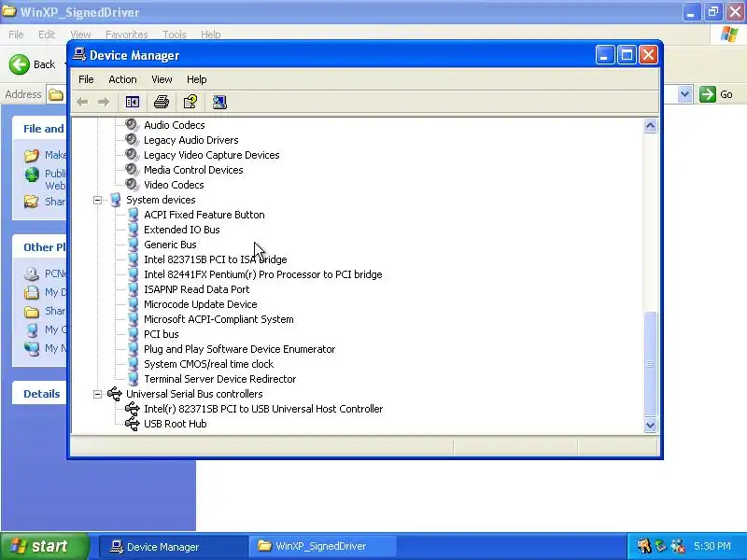Select the Video Codecs entry

tap(174, 185)
